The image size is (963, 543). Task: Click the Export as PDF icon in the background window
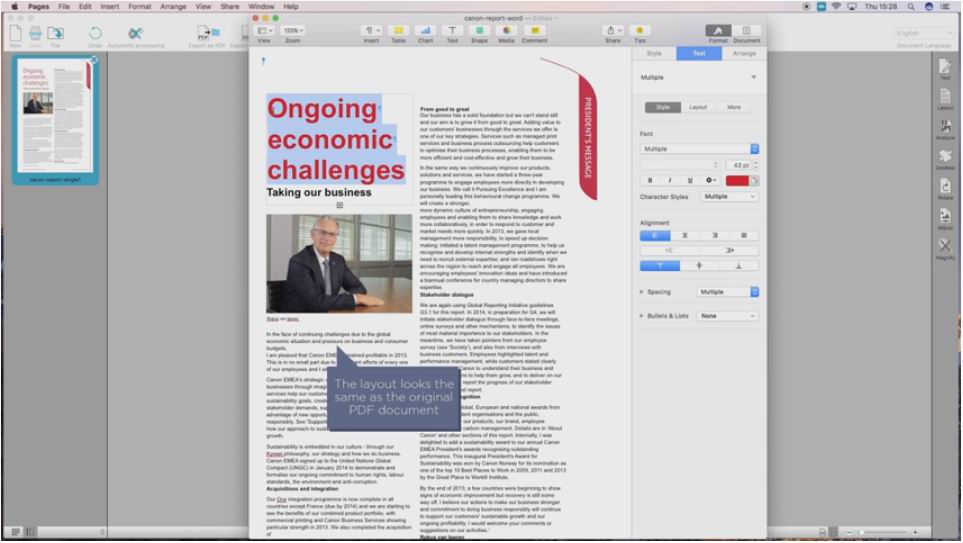207,33
